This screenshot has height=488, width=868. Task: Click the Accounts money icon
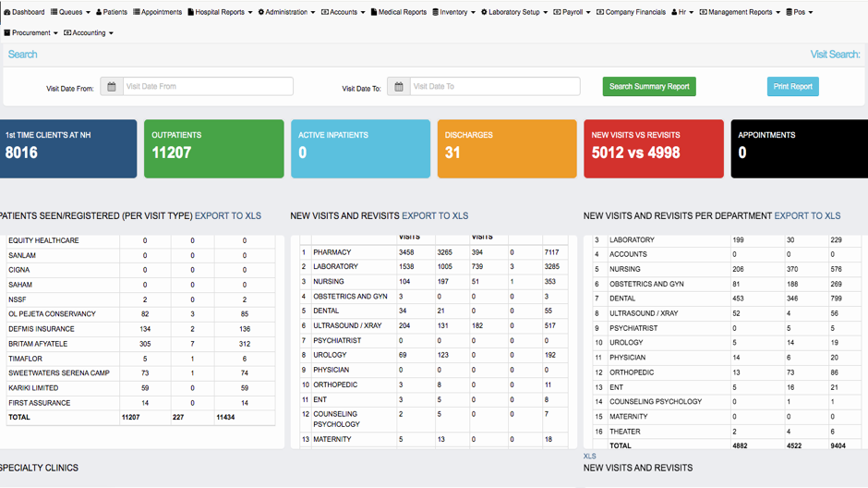click(325, 12)
